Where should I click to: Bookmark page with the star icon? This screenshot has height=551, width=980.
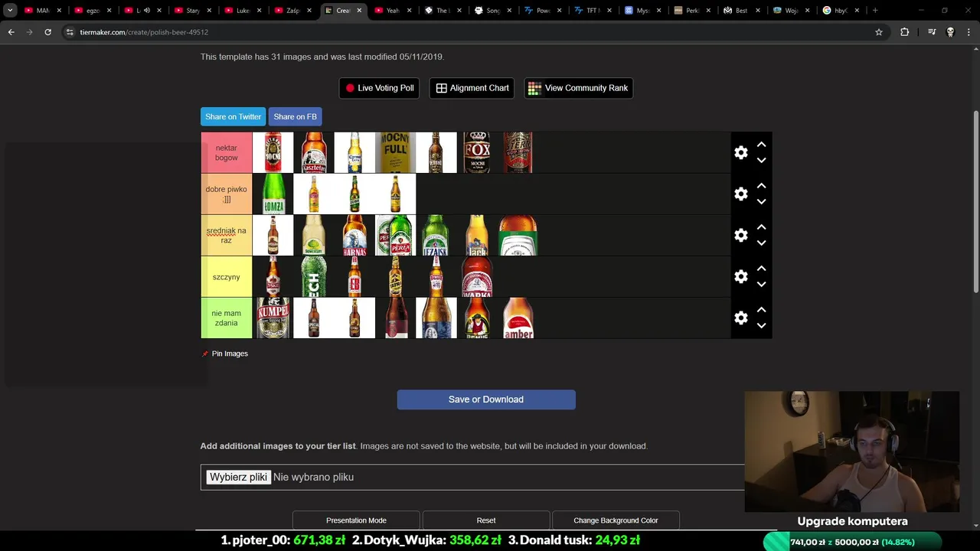pos(879,32)
